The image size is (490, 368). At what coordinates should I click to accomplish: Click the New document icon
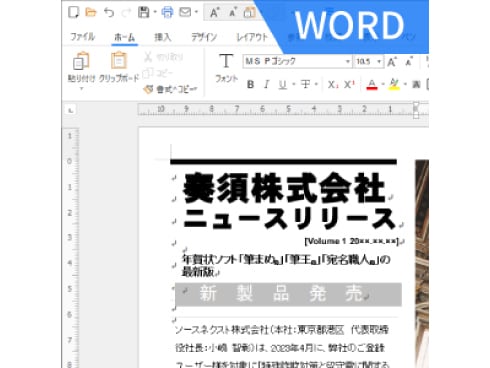coord(73,13)
